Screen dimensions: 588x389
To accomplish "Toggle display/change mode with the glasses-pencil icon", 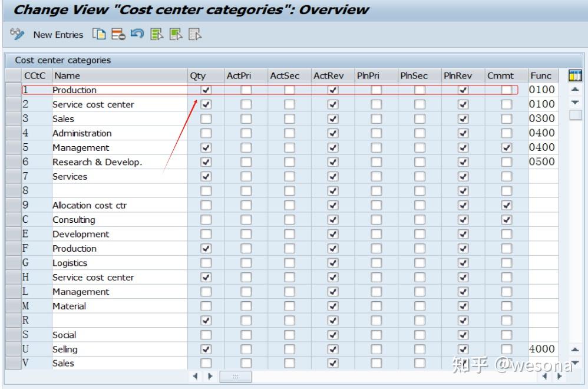I will [x=17, y=34].
